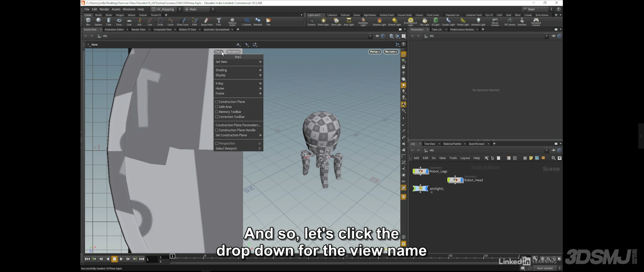Expand the Home submenu
644x272 pixels.
(238, 88)
